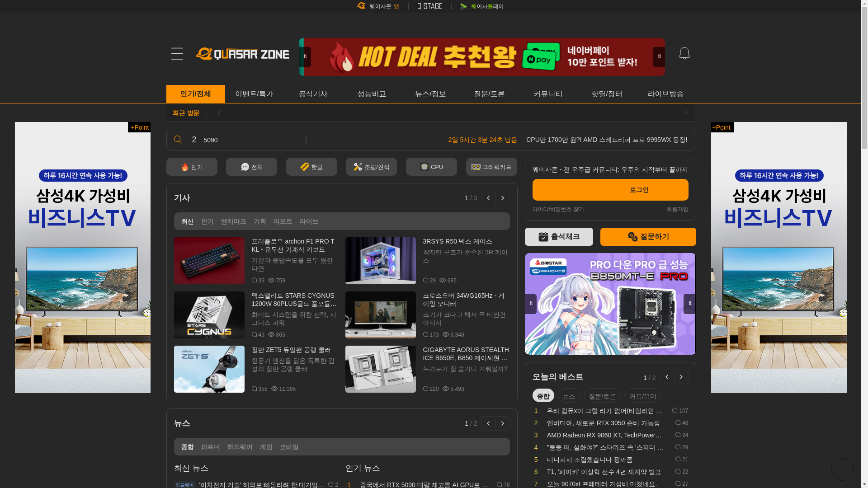Viewport: 868px width, 488px height.
Task: Open 크로스오버 34WG165Hz monitor thumbnail
Action: (x=381, y=315)
